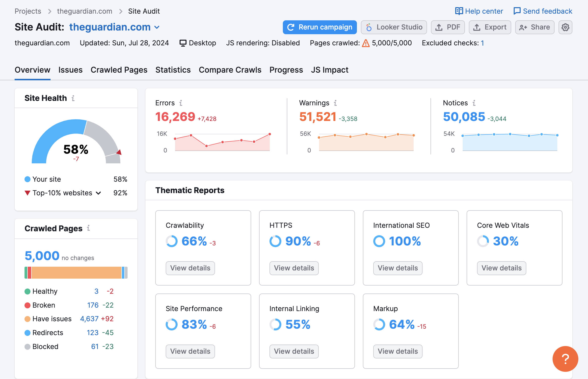Click the Errors info icon

pos(182,103)
